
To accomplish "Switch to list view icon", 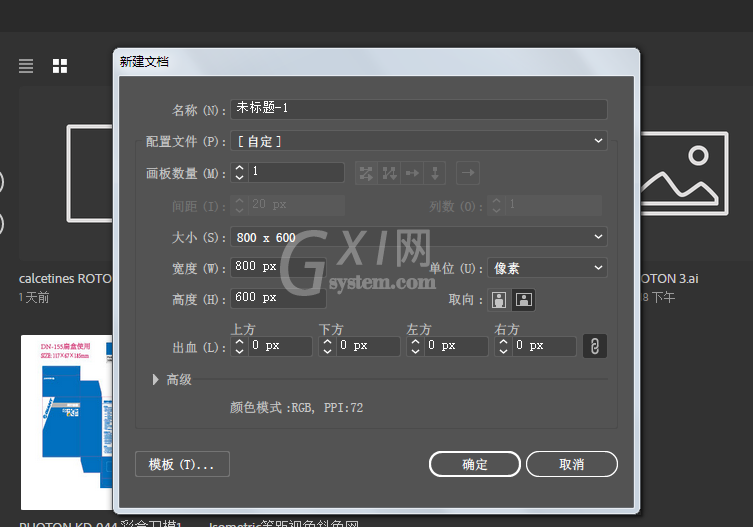I will [26, 66].
